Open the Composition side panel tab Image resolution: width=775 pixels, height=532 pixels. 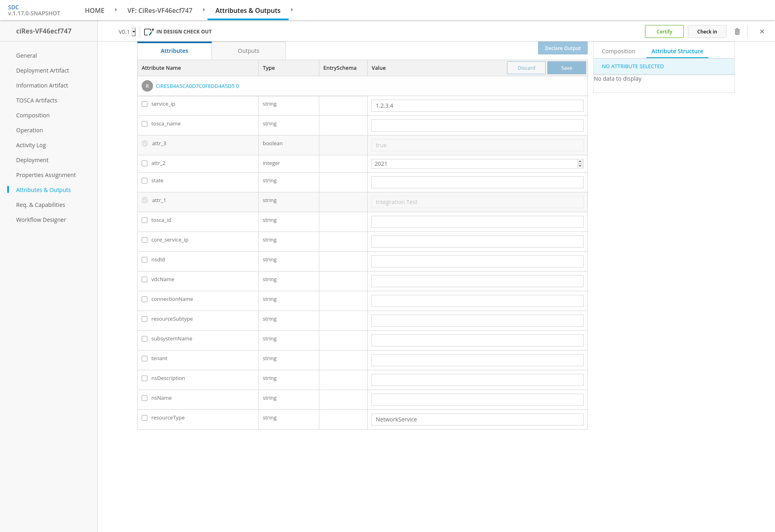pyautogui.click(x=618, y=51)
